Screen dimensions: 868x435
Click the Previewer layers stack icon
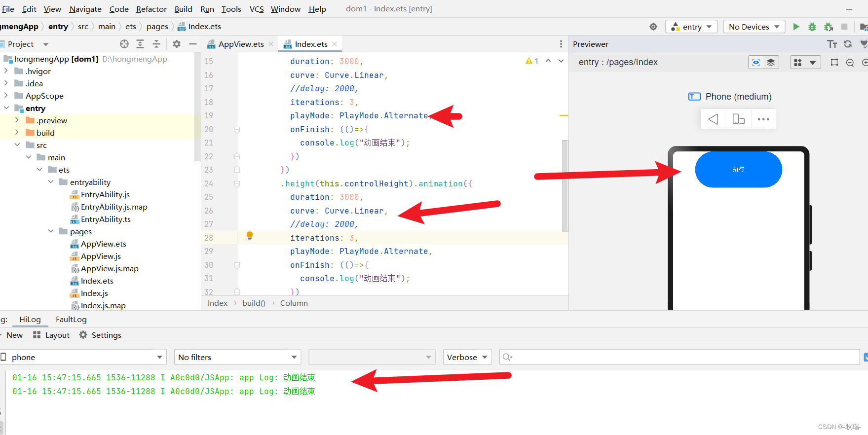click(x=771, y=62)
